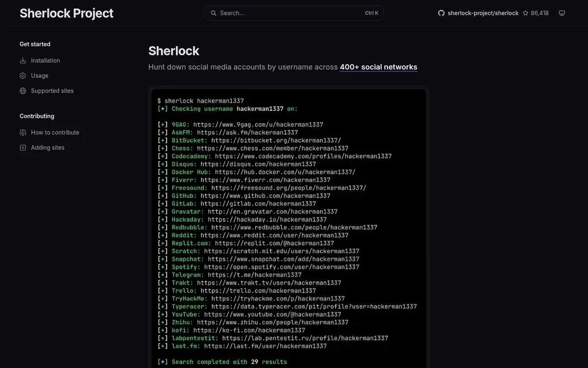Click the Telegram result line
The image size is (588, 368).
pyautogui.click(x=229, y=275)
